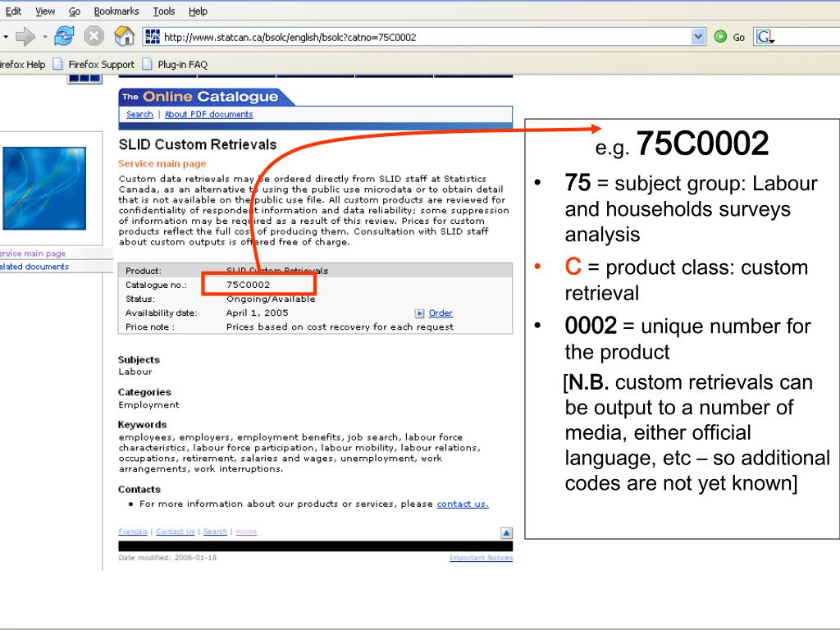Click the Stop loading icon

pos(94,36)
